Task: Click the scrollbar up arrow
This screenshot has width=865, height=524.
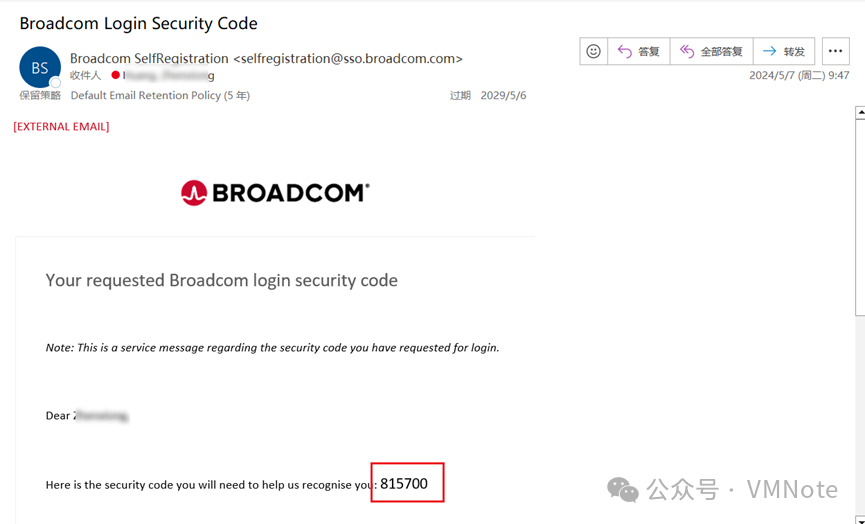Action: [x=860, y=114]
